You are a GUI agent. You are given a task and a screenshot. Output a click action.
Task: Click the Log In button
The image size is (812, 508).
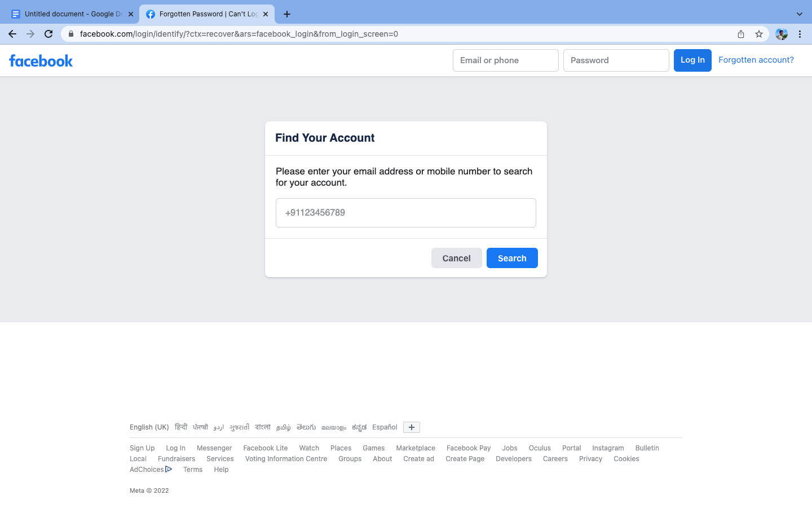(x=692, y=60)
